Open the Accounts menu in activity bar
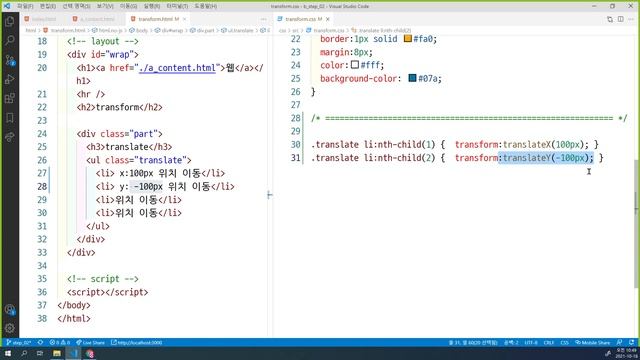640x360 pixels. click(x=10, y=310)
